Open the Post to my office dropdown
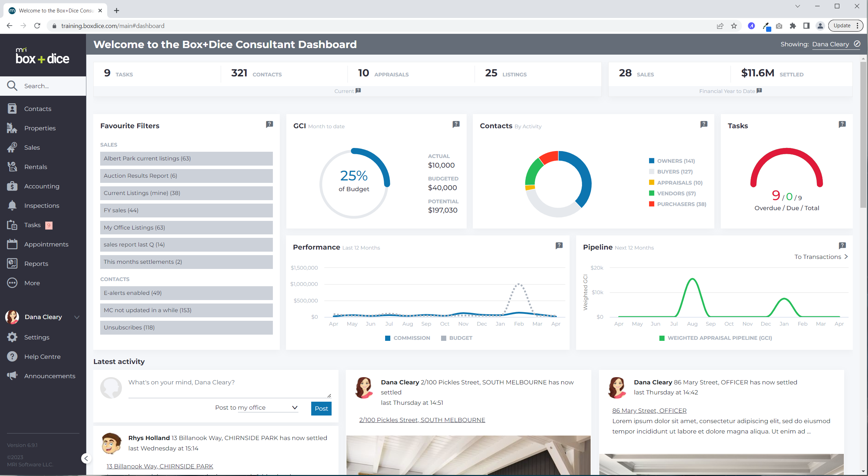Viewport: 868px width, 476px height. pyautogui.click(x=268, y=408)
